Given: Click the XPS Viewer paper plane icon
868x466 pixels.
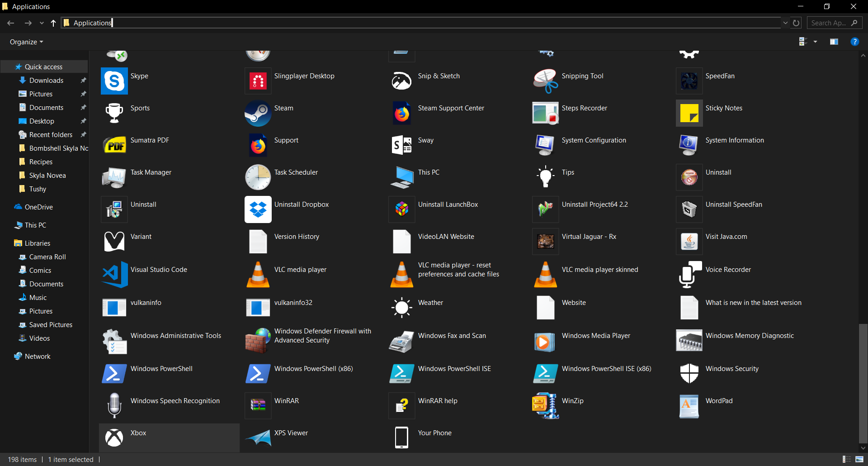Looking at the screenshot, I should [258, 438].
